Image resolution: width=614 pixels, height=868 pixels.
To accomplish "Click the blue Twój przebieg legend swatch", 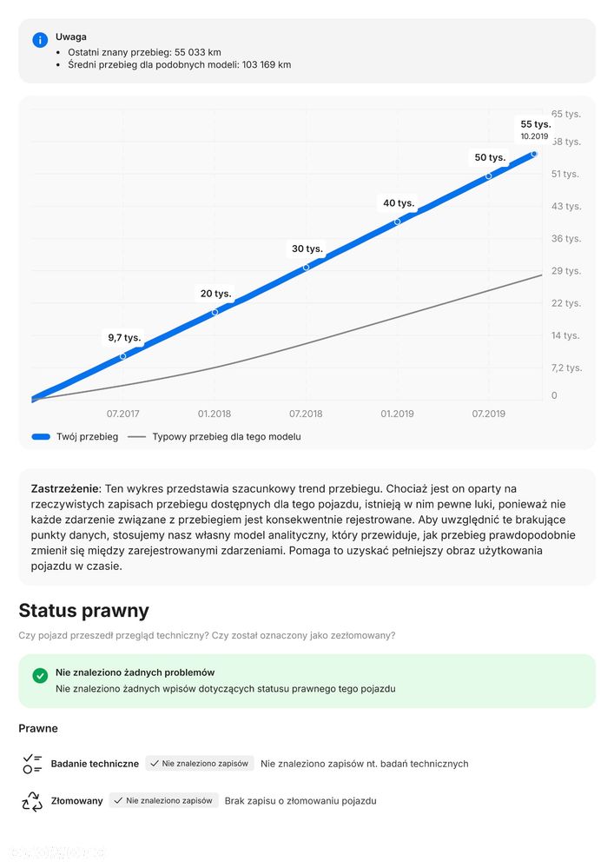I will 41,437.
